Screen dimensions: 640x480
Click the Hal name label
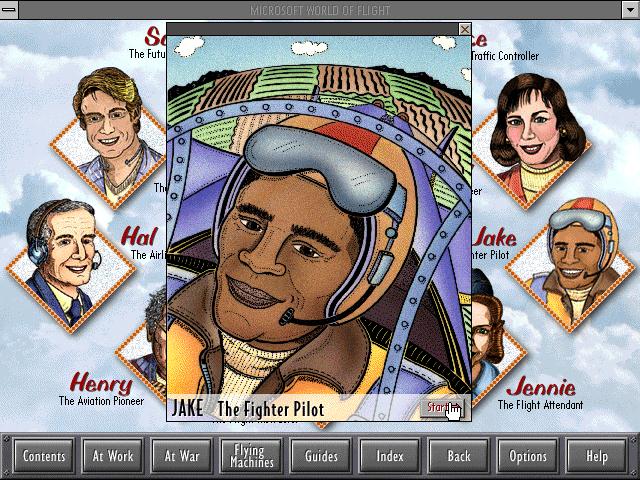click(x=139, y=236)
